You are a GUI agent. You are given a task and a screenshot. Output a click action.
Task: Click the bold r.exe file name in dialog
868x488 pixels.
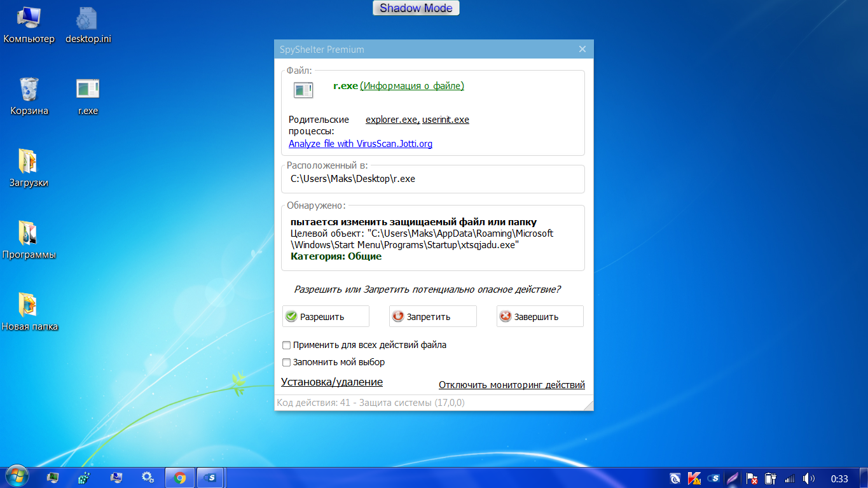[x=346, y=86]
